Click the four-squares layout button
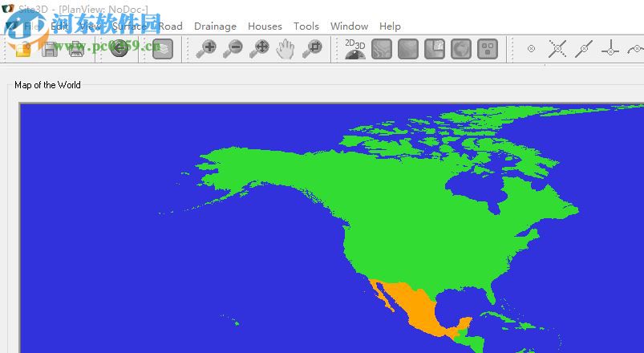 coord(488,49)
